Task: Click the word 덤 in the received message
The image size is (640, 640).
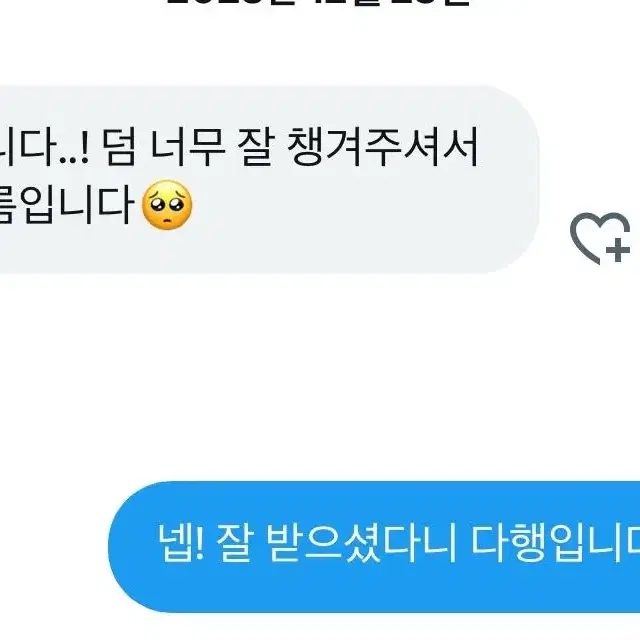Action: click(x=119, y=147)
